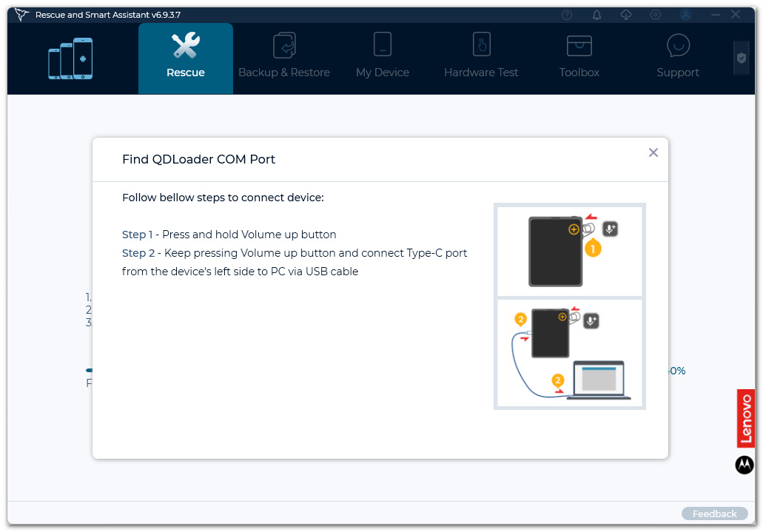This screenshot has width=763, height=532.
Task: Open help via the question mark icon
Action: tap(567, 15)
